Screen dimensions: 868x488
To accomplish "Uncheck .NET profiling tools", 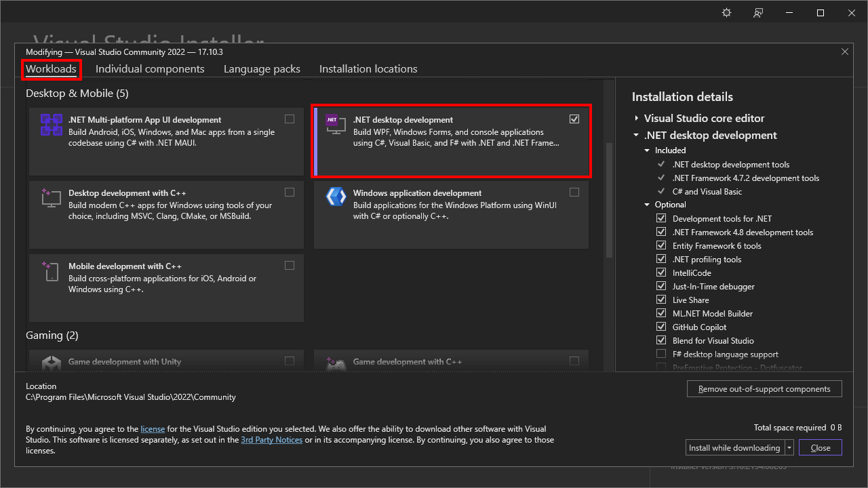I will click(x=661, y=259).
